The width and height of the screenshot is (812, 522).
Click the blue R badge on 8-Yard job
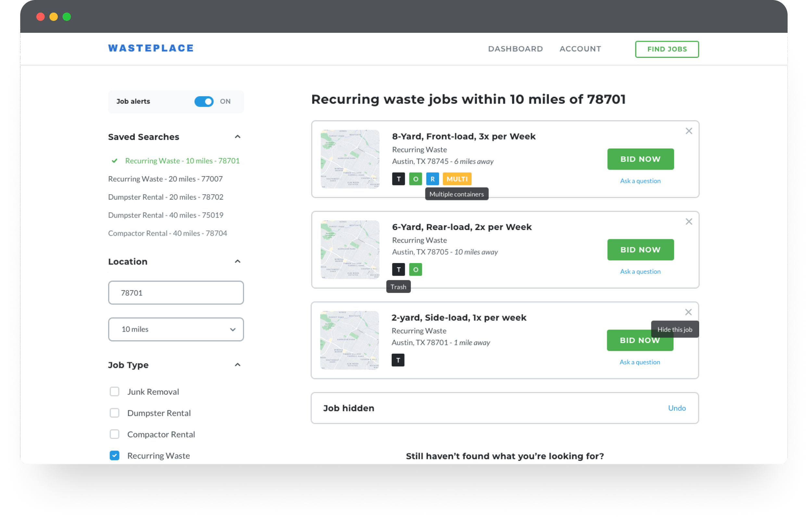(432, 179)
